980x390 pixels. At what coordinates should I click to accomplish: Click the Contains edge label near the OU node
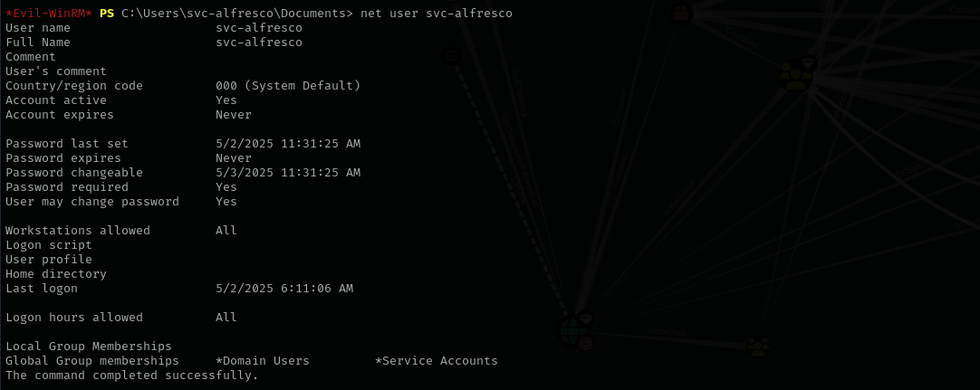(x=742, y=38)
